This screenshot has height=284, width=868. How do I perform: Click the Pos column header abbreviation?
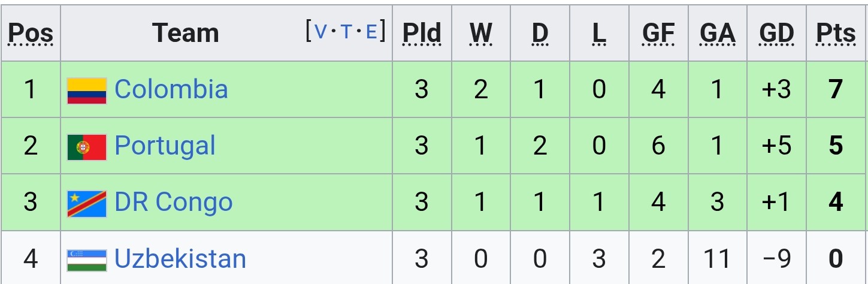point(31,34)
